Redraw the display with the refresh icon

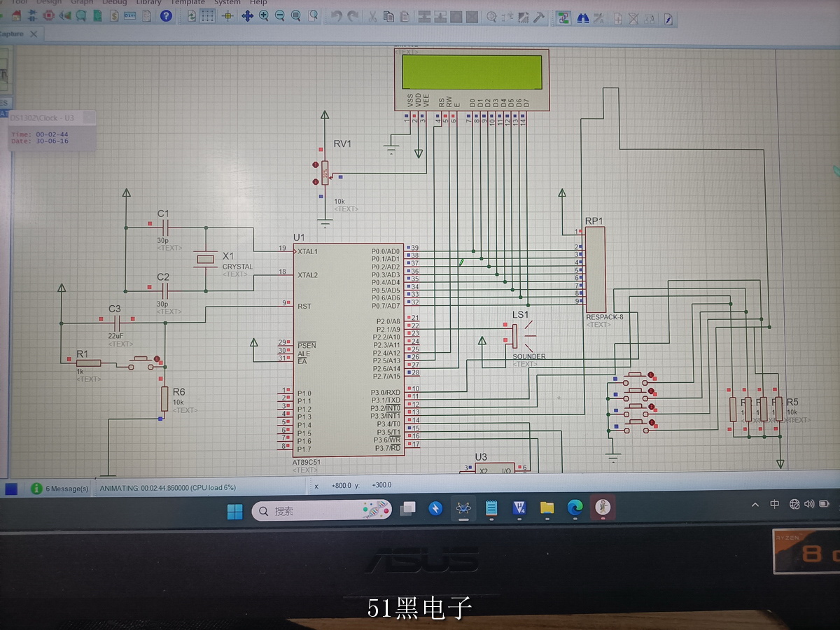pyautogui.click(x=192, y=16)
